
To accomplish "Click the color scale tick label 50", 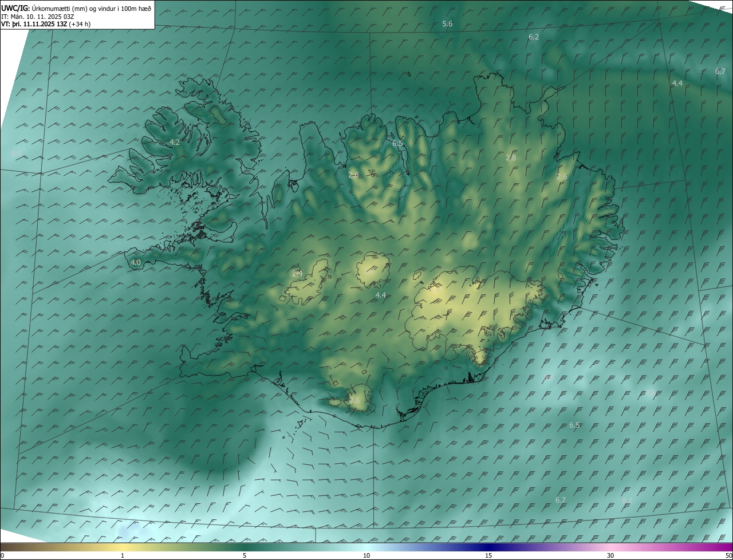I will point(728,556).
